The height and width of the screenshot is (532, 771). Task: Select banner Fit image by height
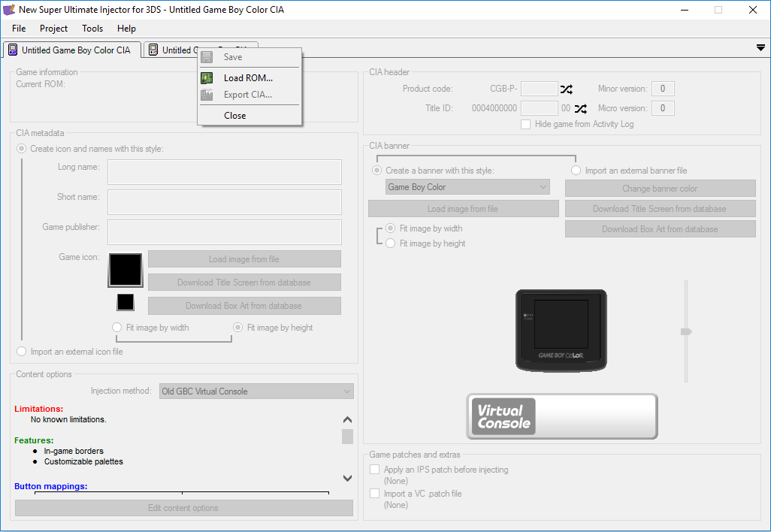[x=391, y=243]
